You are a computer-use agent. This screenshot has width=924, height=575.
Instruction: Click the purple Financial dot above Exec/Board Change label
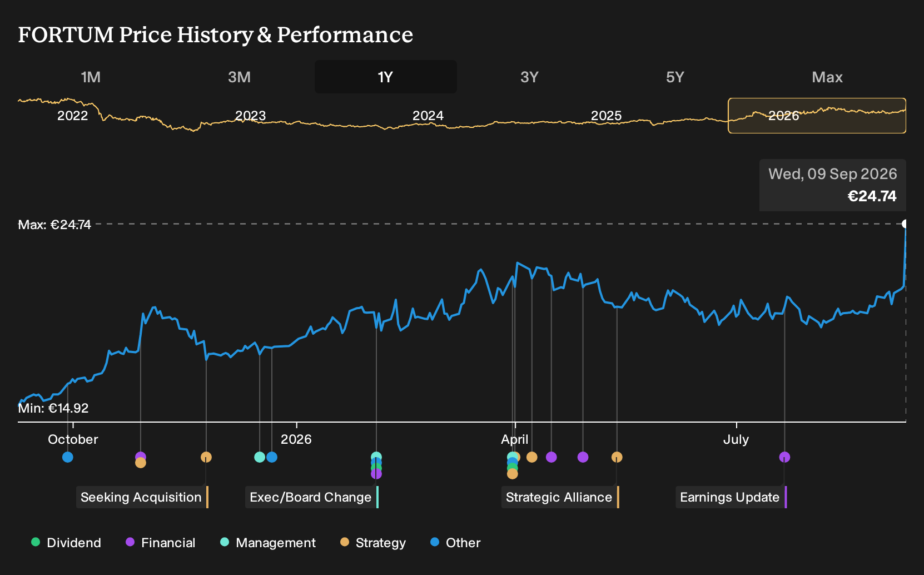click(x=376, y=474)
